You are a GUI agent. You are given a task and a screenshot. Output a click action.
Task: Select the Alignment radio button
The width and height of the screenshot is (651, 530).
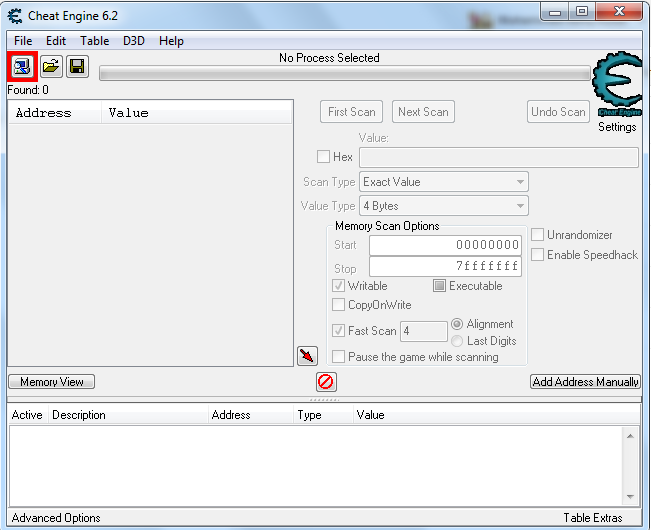coord(457,324)
